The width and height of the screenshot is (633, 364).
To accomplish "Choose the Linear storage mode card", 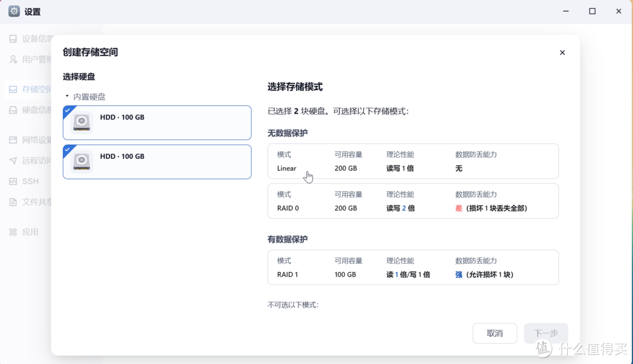I will (x=413, y=161).
